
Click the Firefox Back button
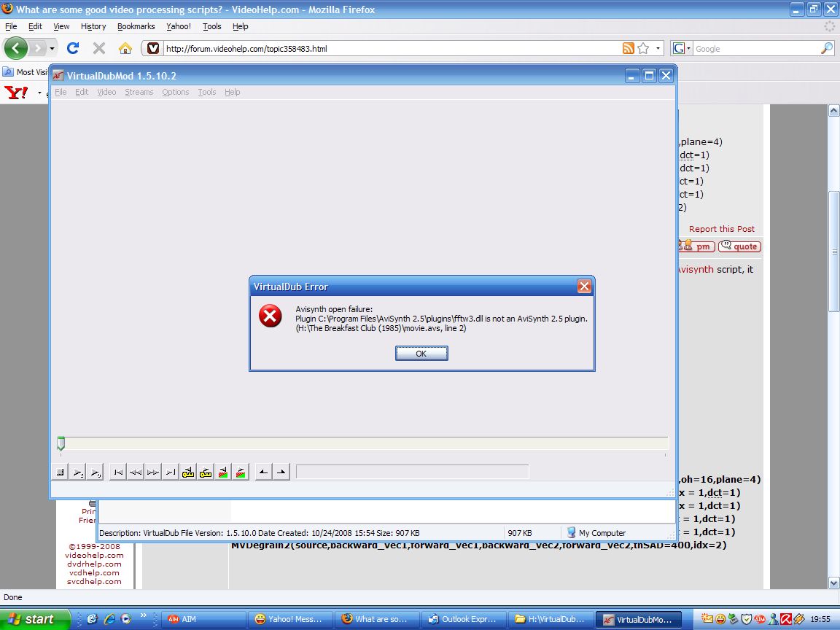point(15,48)
